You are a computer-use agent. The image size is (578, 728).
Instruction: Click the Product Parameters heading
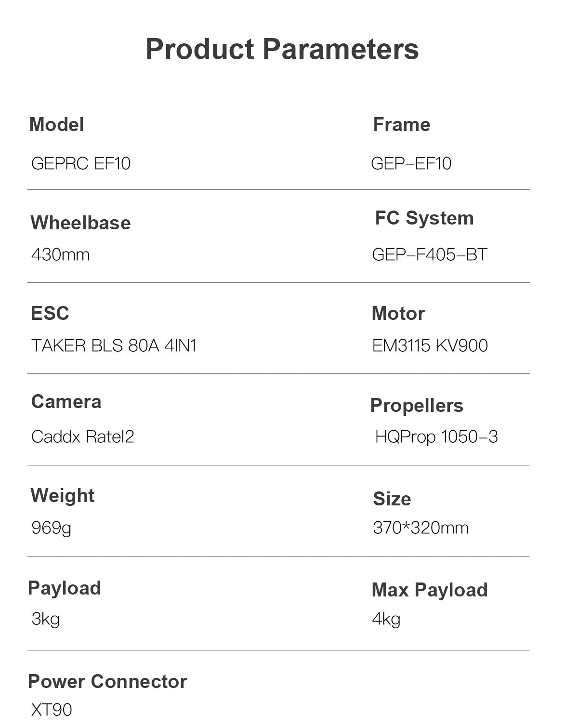[282, 49]
